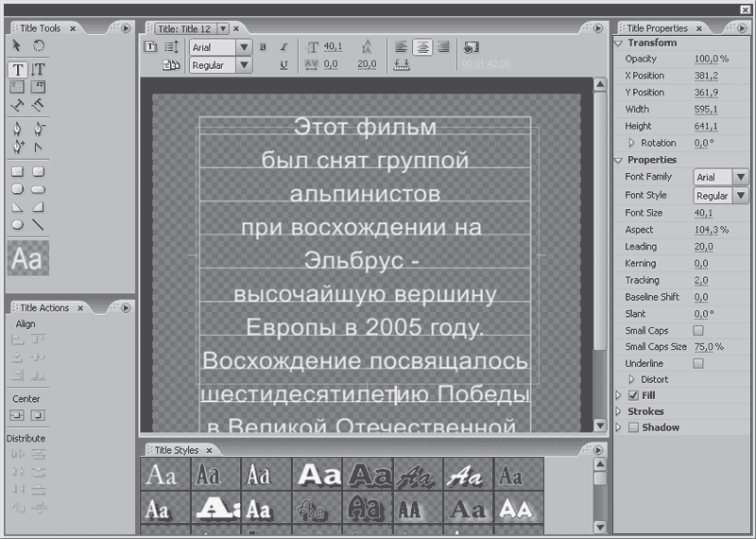The width and height of the screenshot is (756, 539).
Task: Expand the Rotation settings
Action: (632, 143)
